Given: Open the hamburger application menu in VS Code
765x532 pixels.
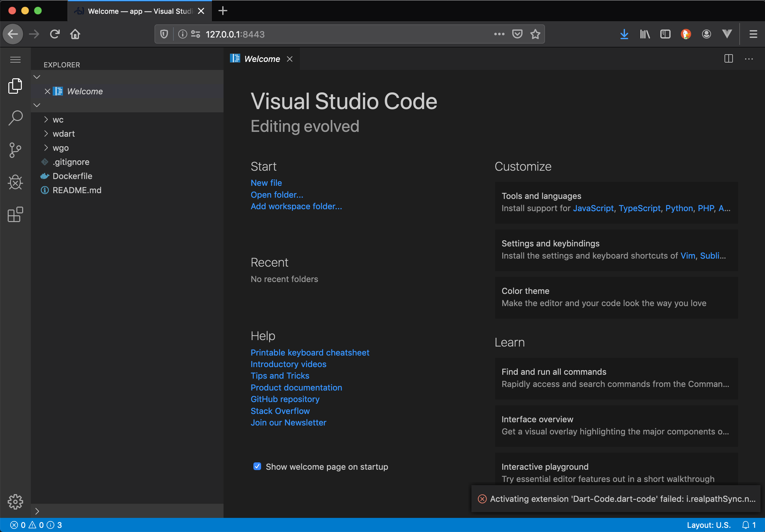Looking at the screenshot, I should (15, 60).
